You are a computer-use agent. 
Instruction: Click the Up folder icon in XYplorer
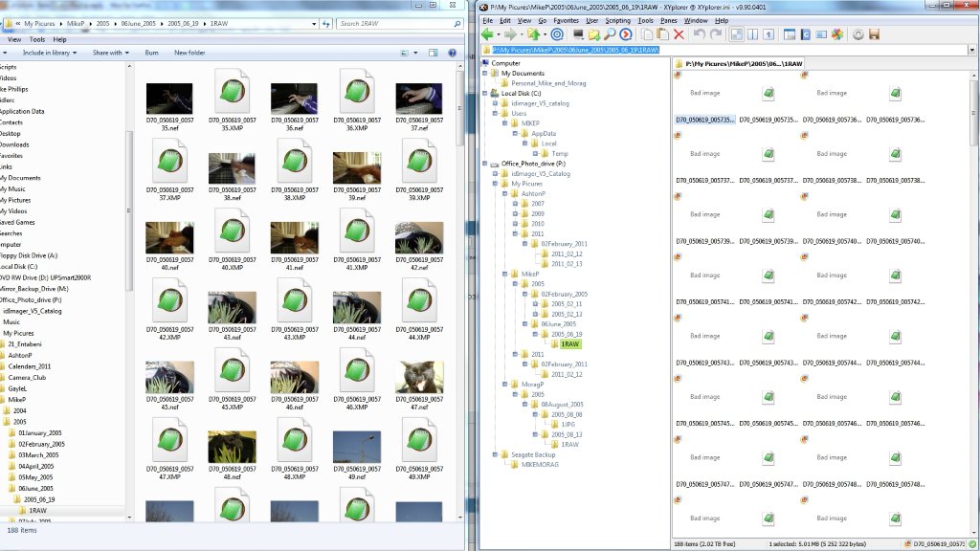click(x=532, y=34)
